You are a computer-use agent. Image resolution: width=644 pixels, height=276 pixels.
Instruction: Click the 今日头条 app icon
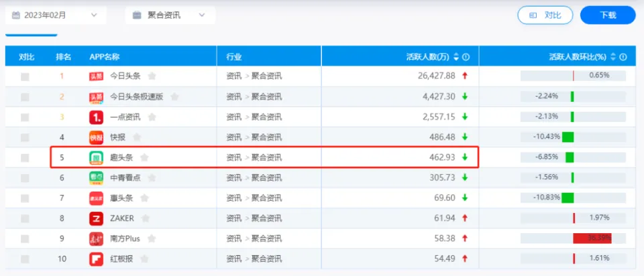coord(97,76)
